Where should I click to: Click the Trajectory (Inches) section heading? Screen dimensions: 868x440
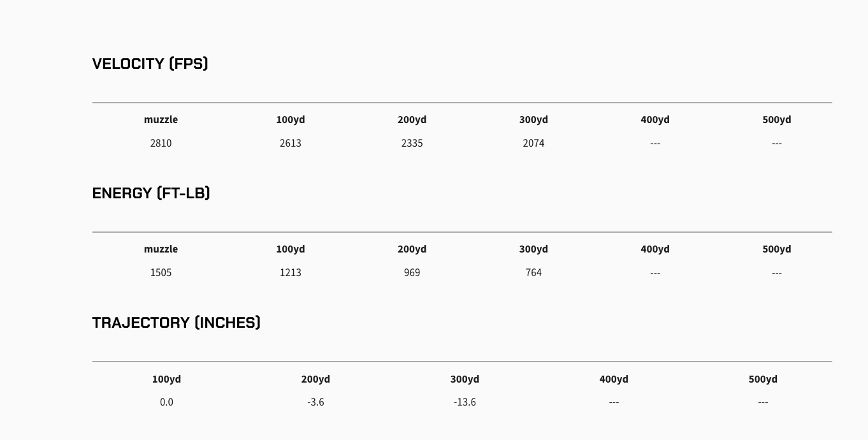coord(177,323)
